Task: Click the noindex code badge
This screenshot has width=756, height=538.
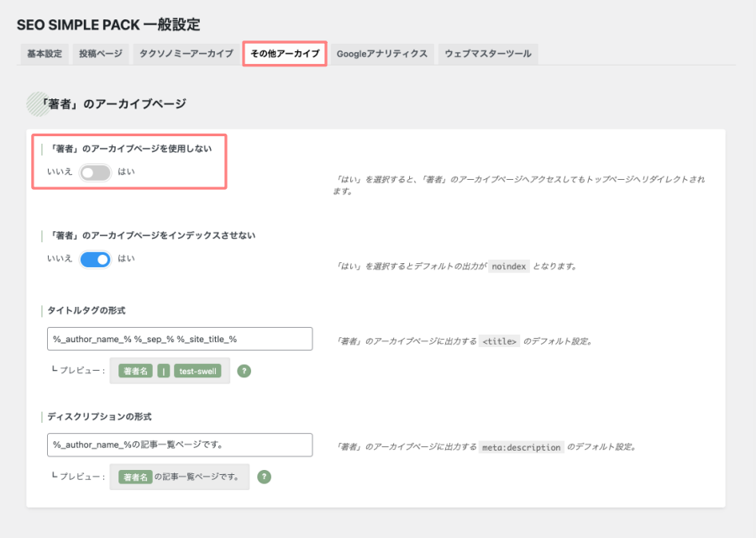Action: pyautogui.click(x=509, y=266)
